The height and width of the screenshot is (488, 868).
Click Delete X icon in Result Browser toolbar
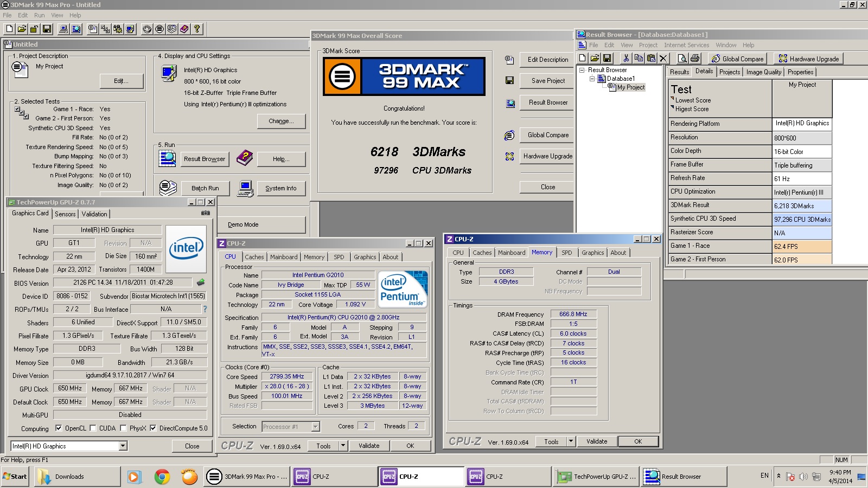click(x=663, y=58)
